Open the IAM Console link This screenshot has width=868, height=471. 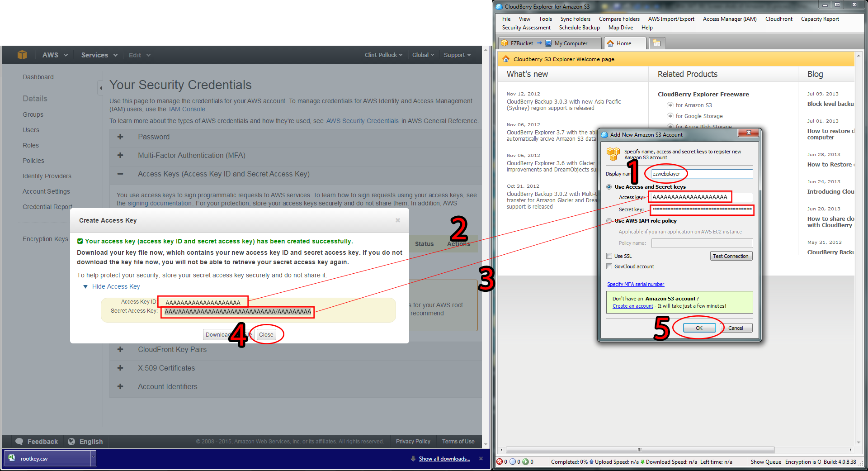pyautogui.click(x=187, y=109)
